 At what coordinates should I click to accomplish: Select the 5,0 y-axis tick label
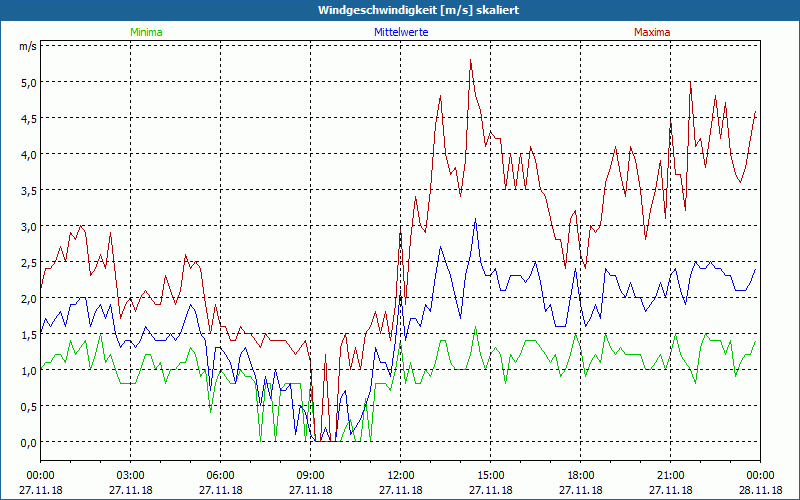tap(28, 82)
